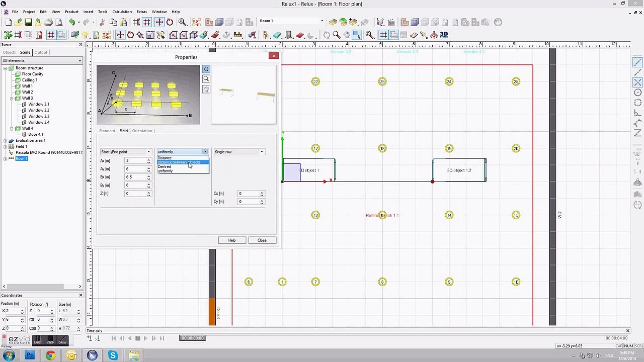Create a new project with the New icon

[9, 22]
